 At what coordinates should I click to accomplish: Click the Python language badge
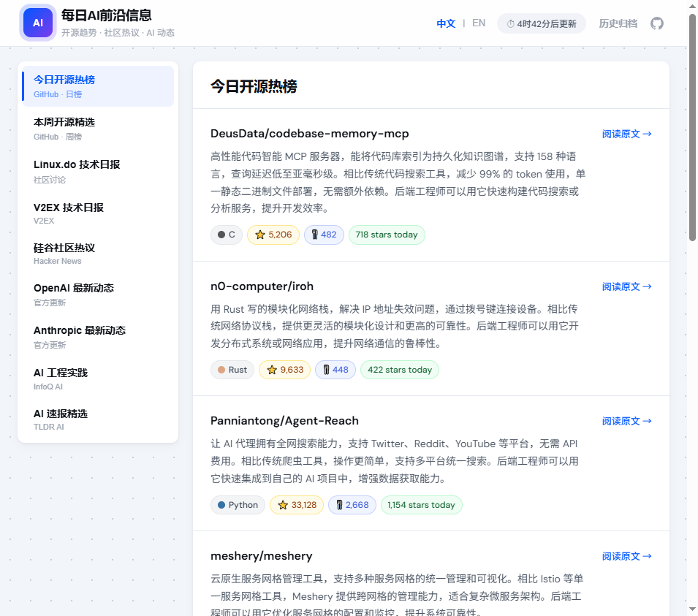click(x=238, y=505)
